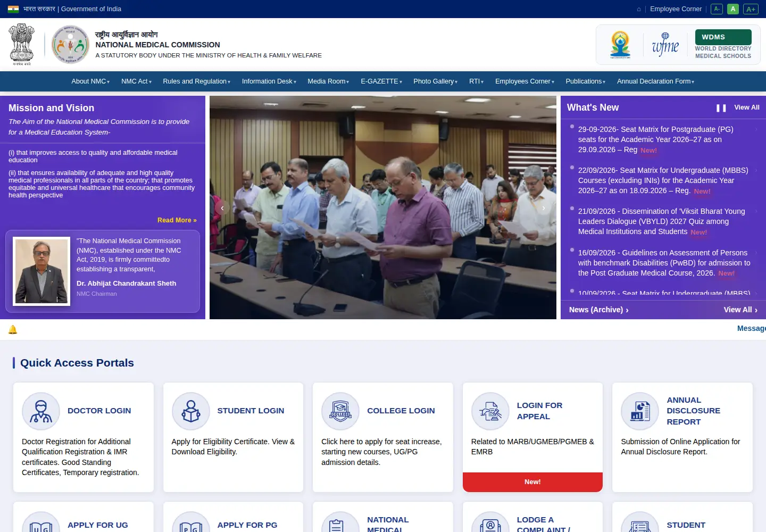Screen dimensions: 766x532
Task: Expand the NMC Act dropdown
Action: (x=136, y=81)
